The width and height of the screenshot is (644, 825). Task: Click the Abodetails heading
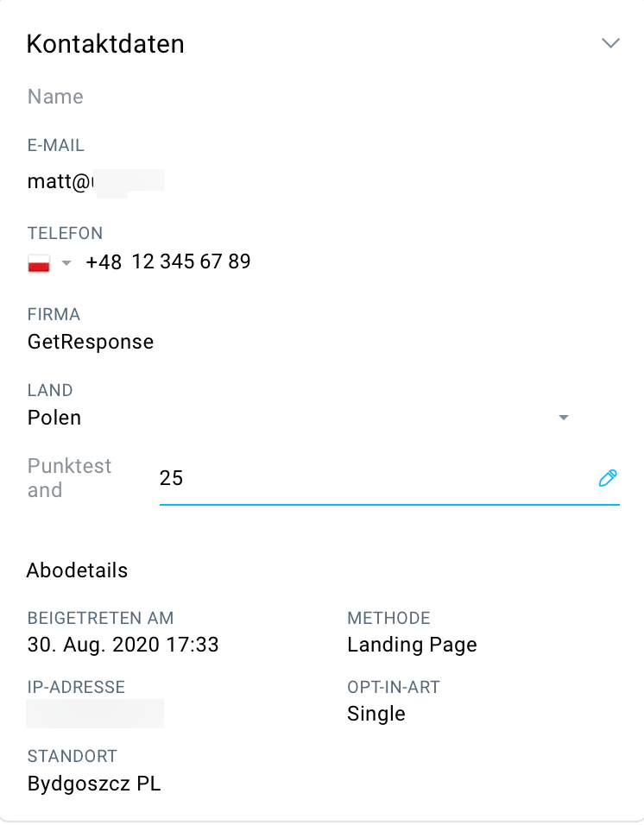coord(78,570)
